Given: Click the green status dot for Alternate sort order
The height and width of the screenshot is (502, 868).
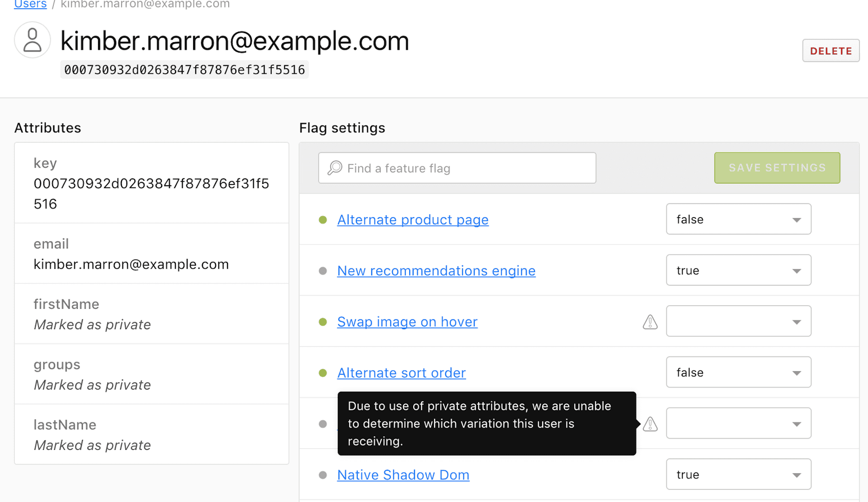Looking at the screenshot, I should [x=322, y=373].
